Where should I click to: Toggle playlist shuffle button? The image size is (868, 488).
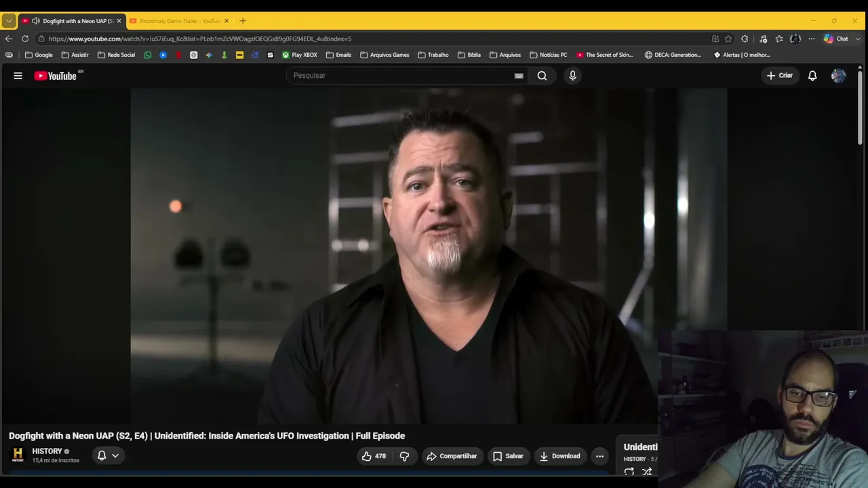pyautogui.click(x=647, y=472)
